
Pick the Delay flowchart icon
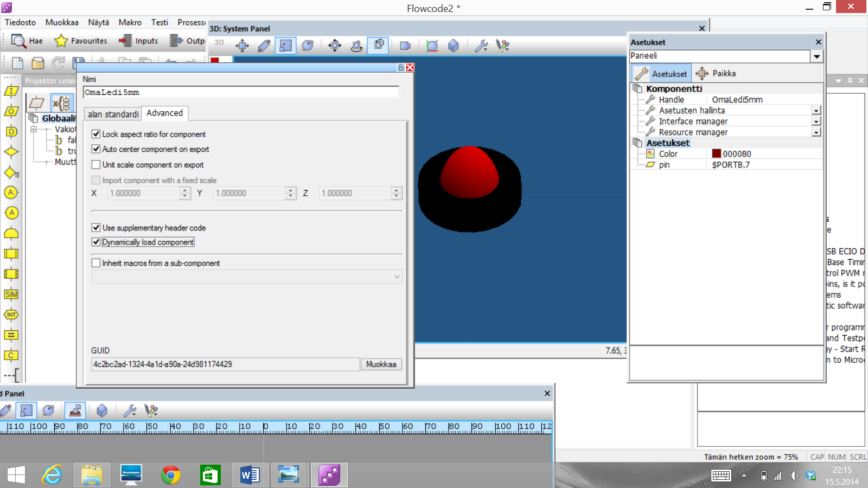point(11,132)
